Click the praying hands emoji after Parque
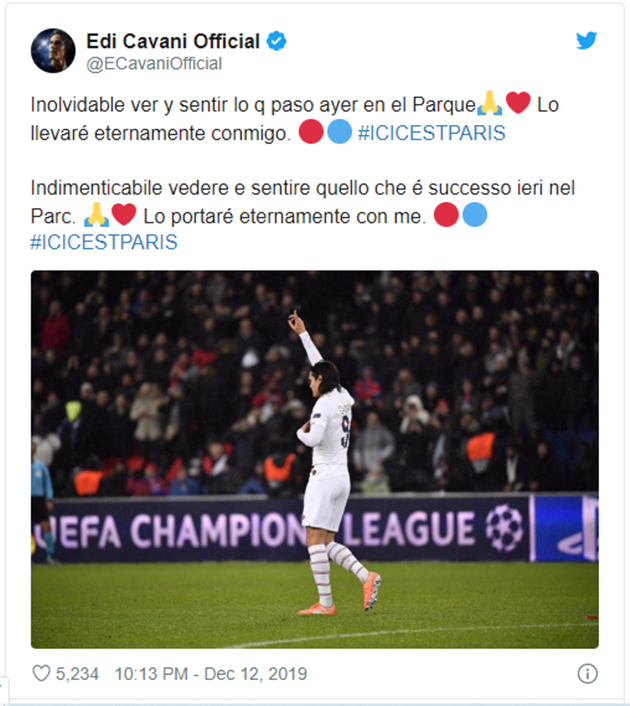 click(489, 103)
